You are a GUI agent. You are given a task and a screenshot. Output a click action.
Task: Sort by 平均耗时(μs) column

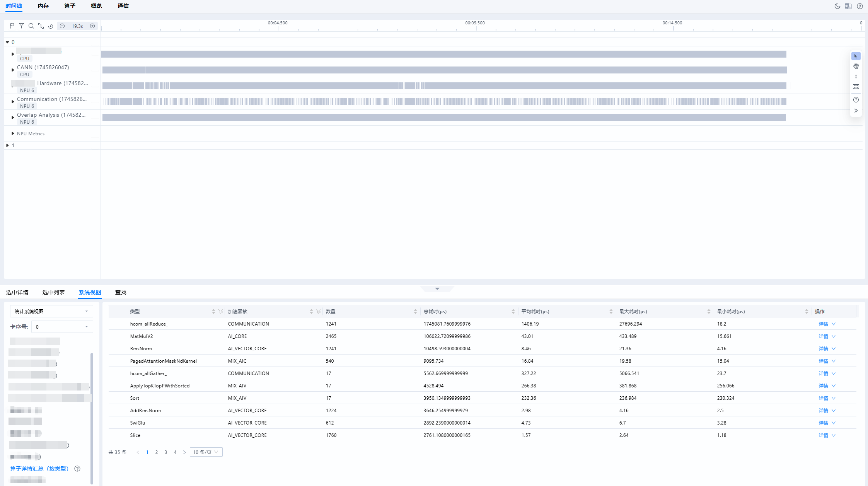tap(611, 311)
